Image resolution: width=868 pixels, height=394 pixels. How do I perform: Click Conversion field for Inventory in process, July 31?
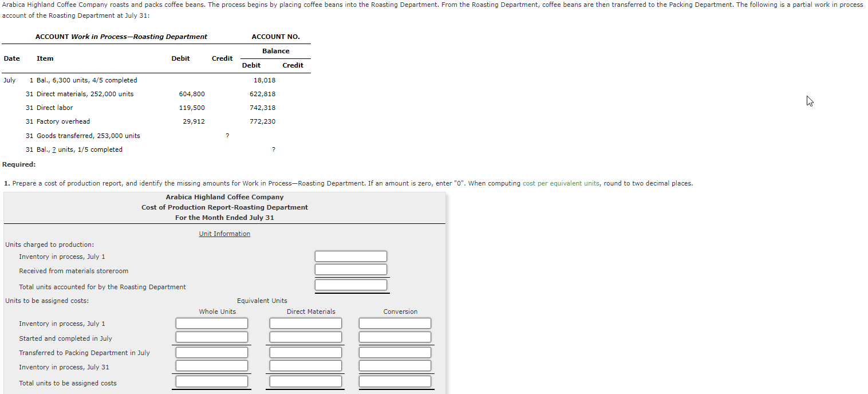(395, 366)
